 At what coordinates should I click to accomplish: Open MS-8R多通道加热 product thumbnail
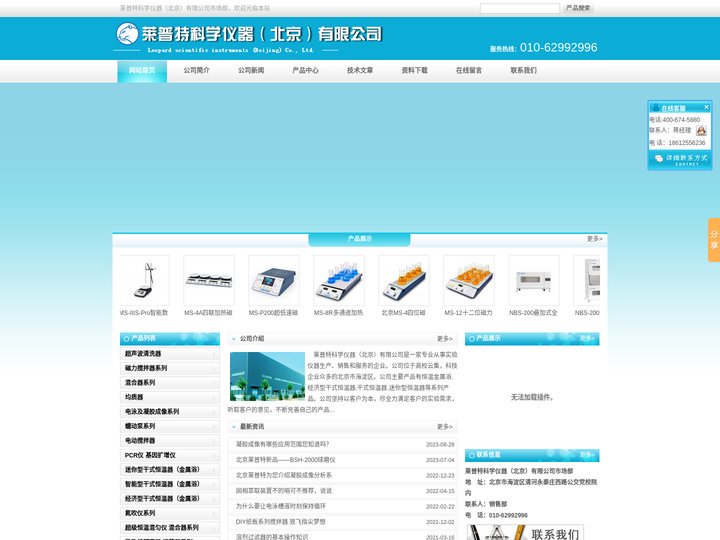click(339, 280)
